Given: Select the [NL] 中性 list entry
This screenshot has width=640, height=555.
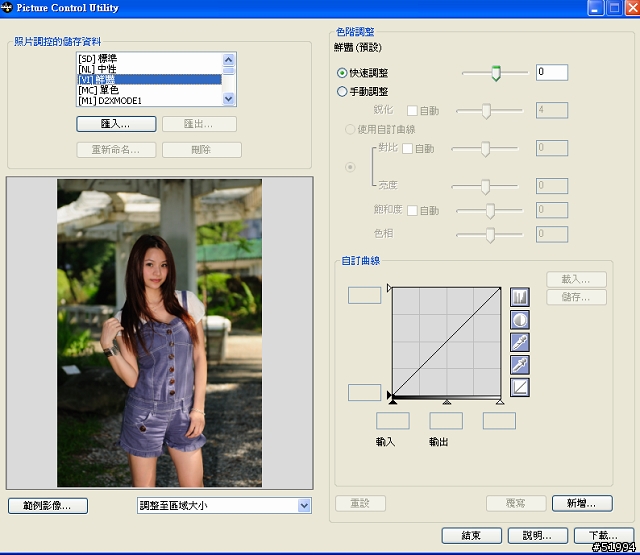Looking at the screenshot, I should tap(149, 69).
